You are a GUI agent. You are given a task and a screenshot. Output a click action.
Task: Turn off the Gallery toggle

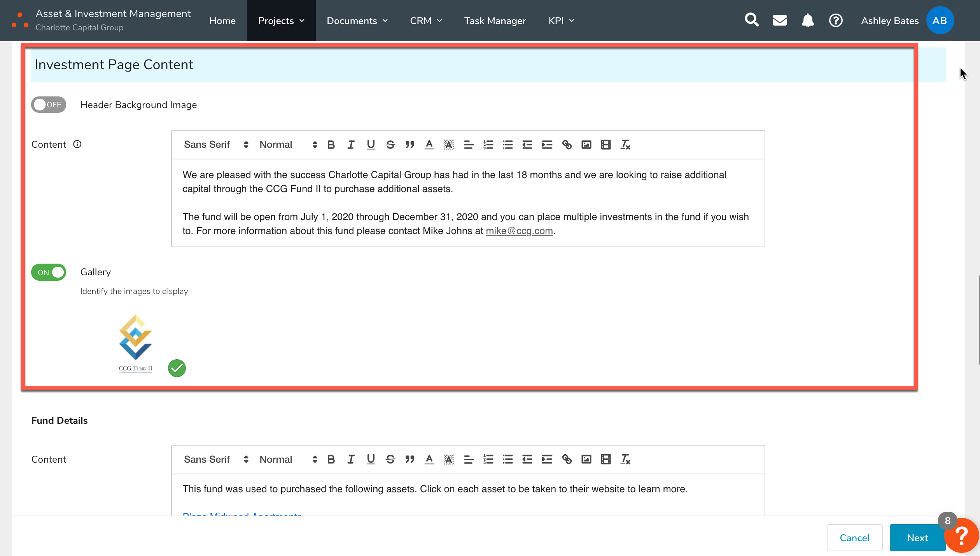point(49,272)
